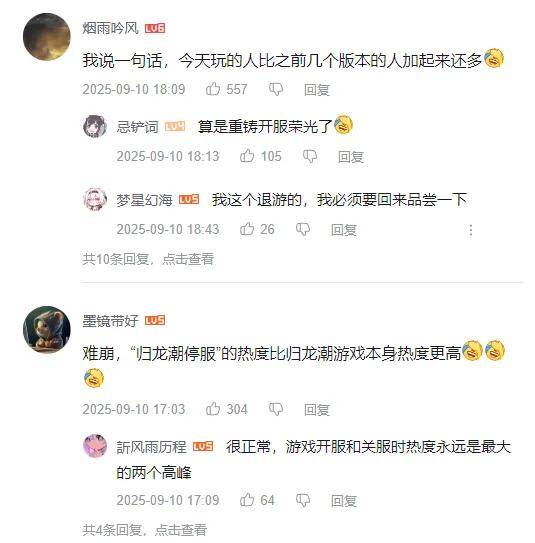Like 墨镜带好's comment with 304 likes

[x=213, y=409]
